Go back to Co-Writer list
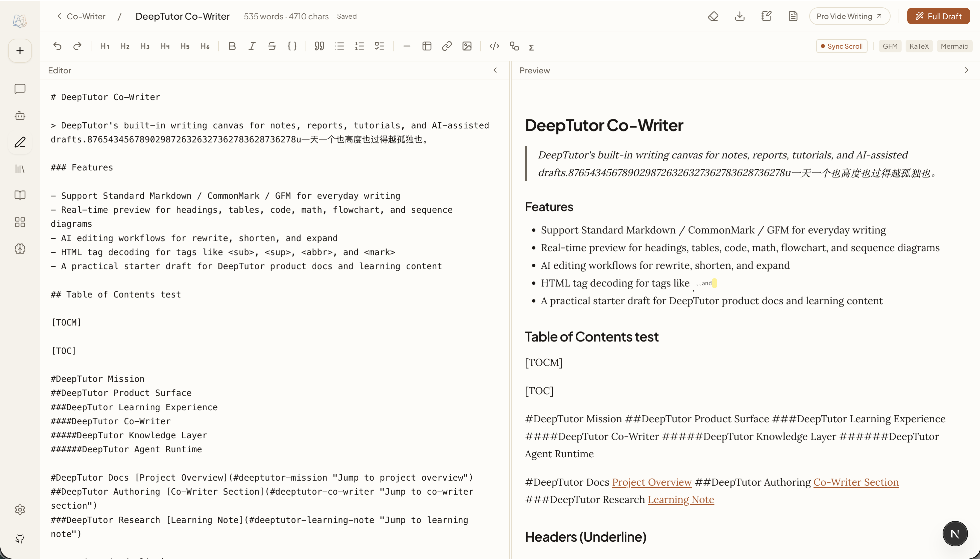 81,16
